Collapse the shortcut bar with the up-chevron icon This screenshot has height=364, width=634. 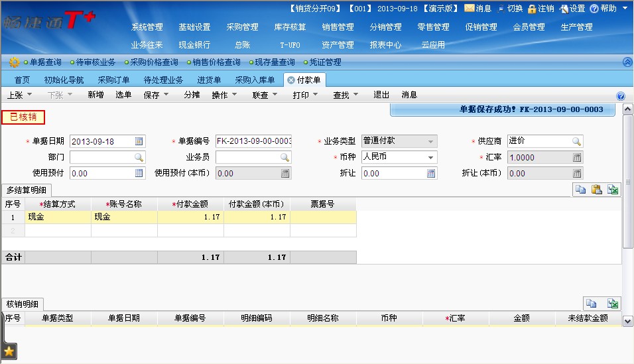(x=627, y=62)
